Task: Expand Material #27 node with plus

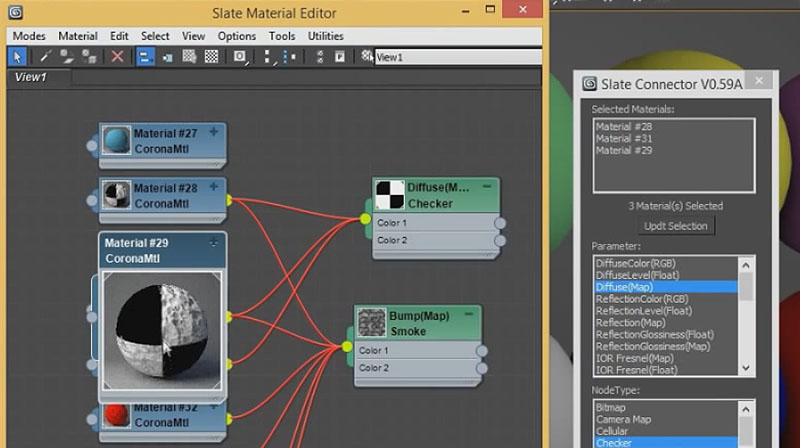Action: (214, 131)
